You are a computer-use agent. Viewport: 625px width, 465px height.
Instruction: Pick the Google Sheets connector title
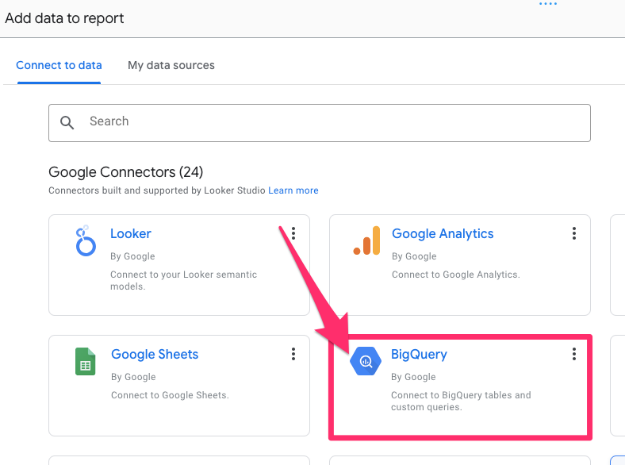click(154, 354)
